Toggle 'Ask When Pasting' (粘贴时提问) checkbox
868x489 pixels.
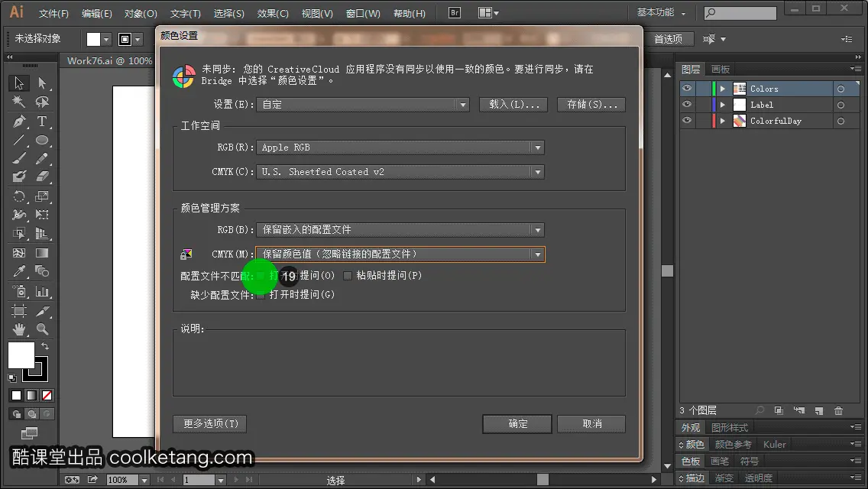tap(348, 276)
